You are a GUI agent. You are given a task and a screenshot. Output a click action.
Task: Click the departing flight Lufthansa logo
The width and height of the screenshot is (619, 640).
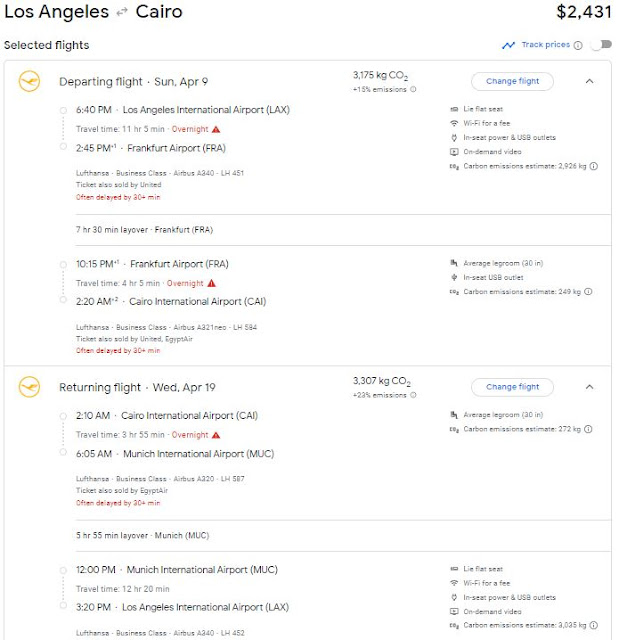tap(30, 82)
